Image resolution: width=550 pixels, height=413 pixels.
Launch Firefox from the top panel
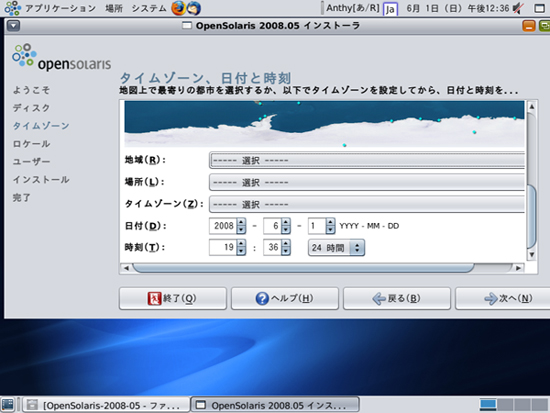pyautogui.click(x=178, y=8)
